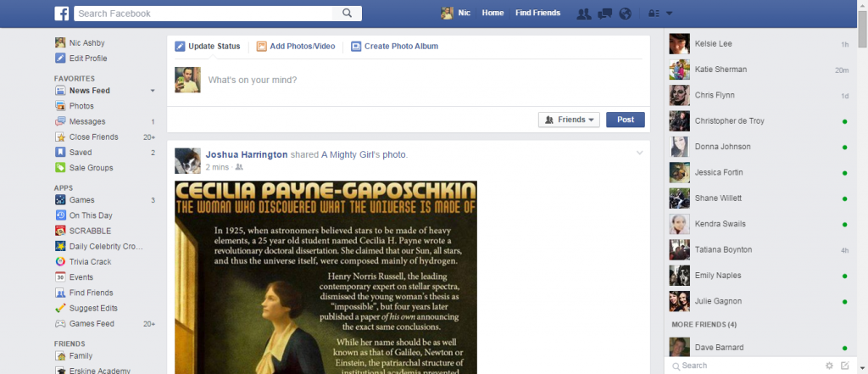Open chat with Katie Sherman
Image resolution: width=868 pixels, height=374 pixels.
[x=759, y=70]
